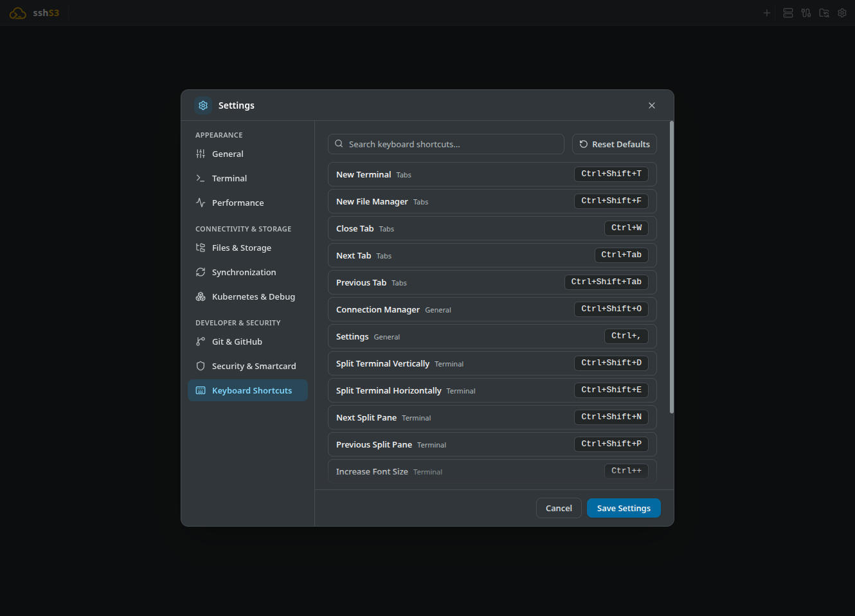Open the server stack icon in top bar
Image resolution: width=855 pixels, height=616 pixels.
pos(788,13)
